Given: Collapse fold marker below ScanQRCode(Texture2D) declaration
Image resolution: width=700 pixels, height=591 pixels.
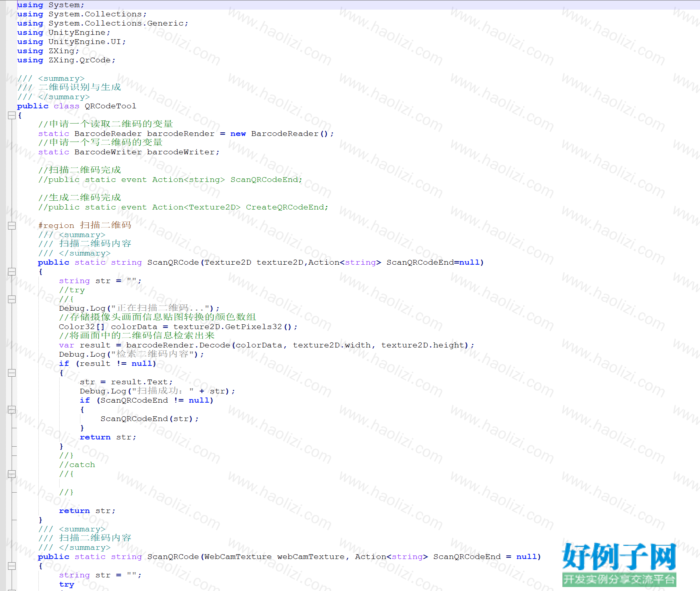Looking at the screenshot, I should click(x=12, y=272).
